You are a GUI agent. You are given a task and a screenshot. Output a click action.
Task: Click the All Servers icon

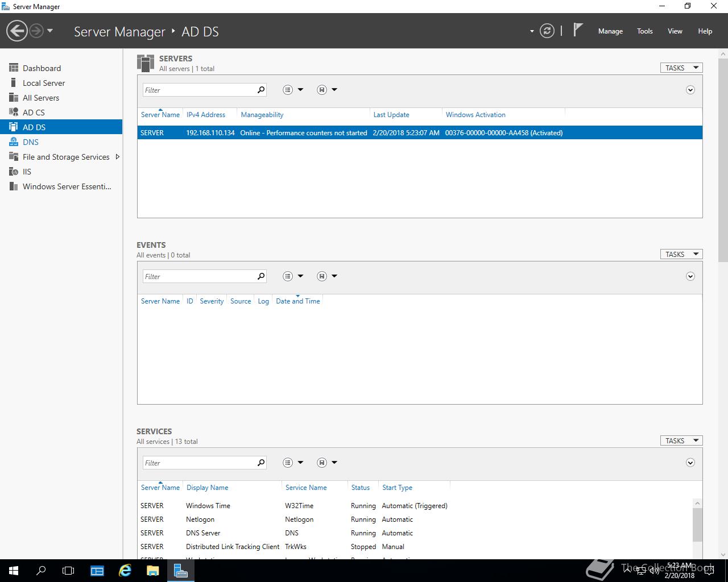[x=14, y=98]
